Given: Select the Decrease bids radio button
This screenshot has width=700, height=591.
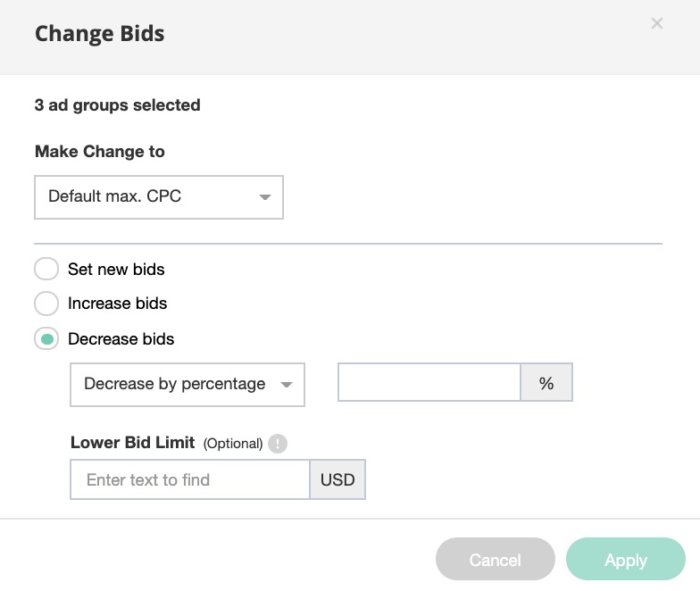Looking at the screenshot, I should [x=46, y=339].
